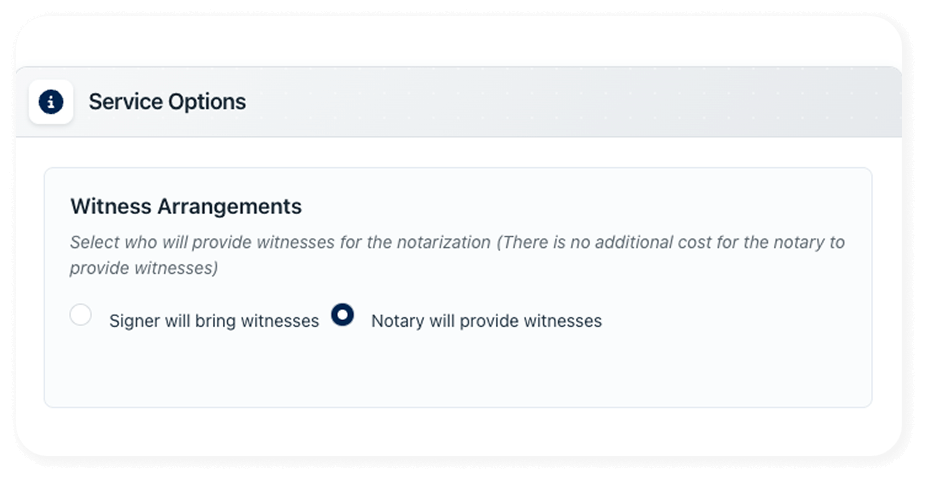The image size is (926, 480).
Task: Select the Notary will provide witnesses radio
Action: click(x=343, y=315)
